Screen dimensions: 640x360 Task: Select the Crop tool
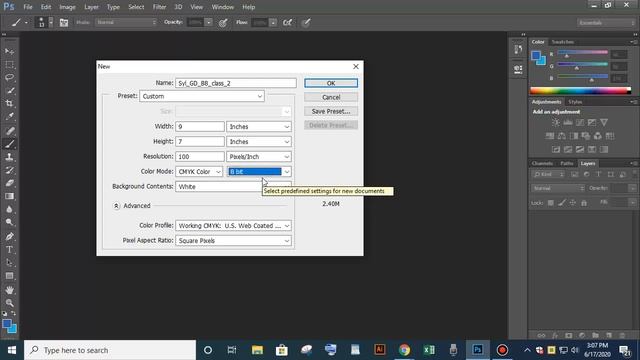coord(9,104)
